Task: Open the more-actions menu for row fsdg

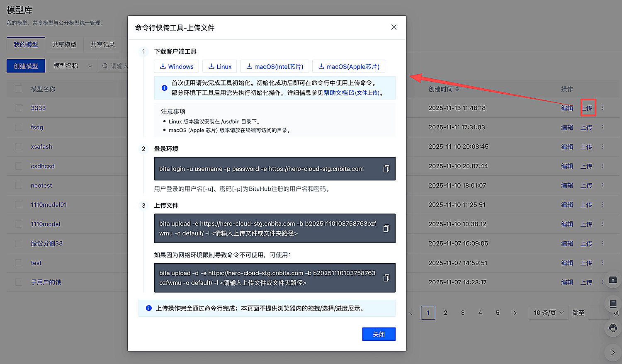Action: click(603, 127)
